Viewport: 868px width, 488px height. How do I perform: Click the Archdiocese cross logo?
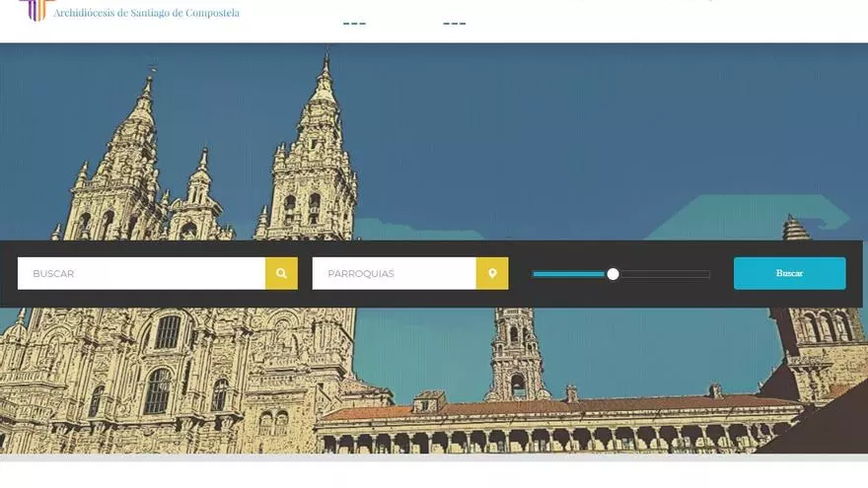(34, 10)
